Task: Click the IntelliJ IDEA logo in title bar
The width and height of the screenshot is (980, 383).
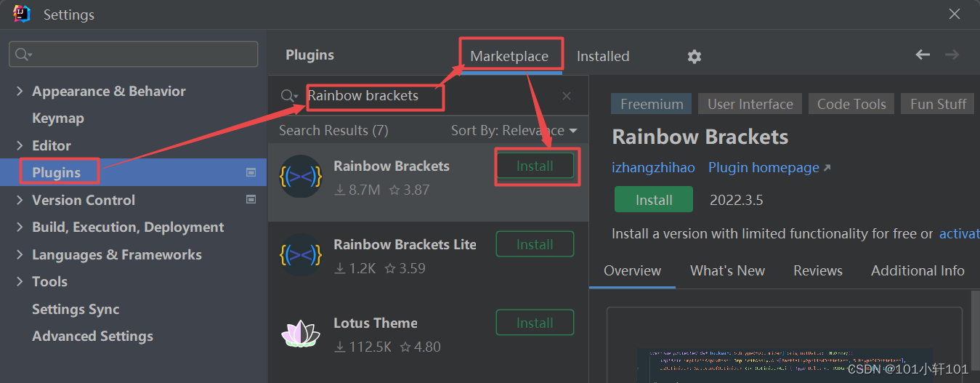Action: (x=22, y=14)
